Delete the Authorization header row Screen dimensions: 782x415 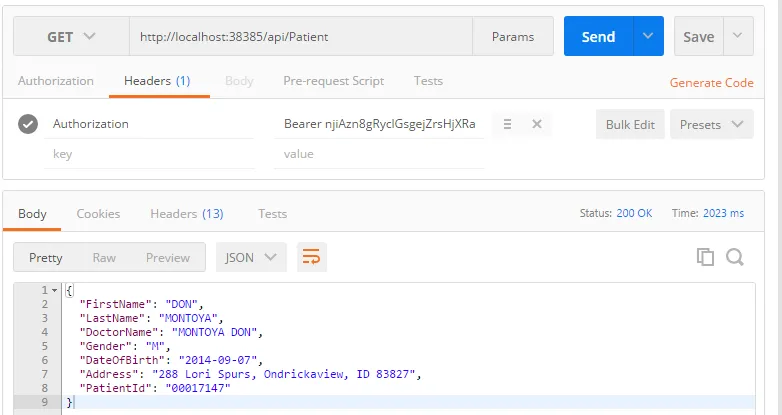coord(536,124)
